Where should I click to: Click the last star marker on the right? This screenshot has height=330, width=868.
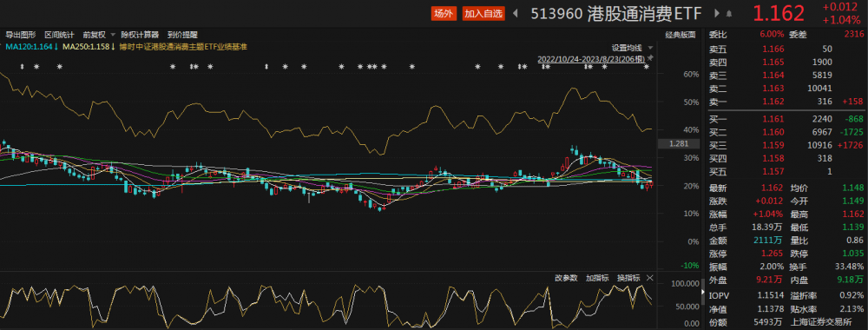pos(647,67)
